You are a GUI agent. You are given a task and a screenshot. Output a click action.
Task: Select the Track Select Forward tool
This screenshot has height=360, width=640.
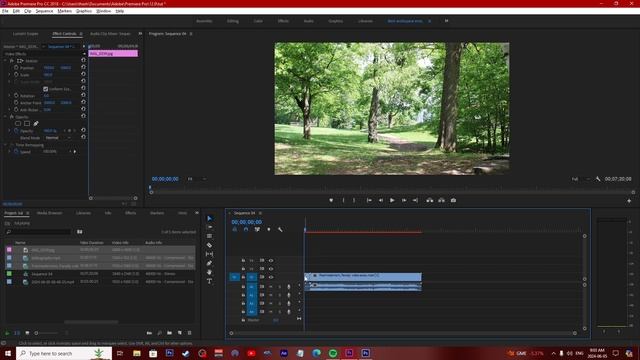click(209, 227)
